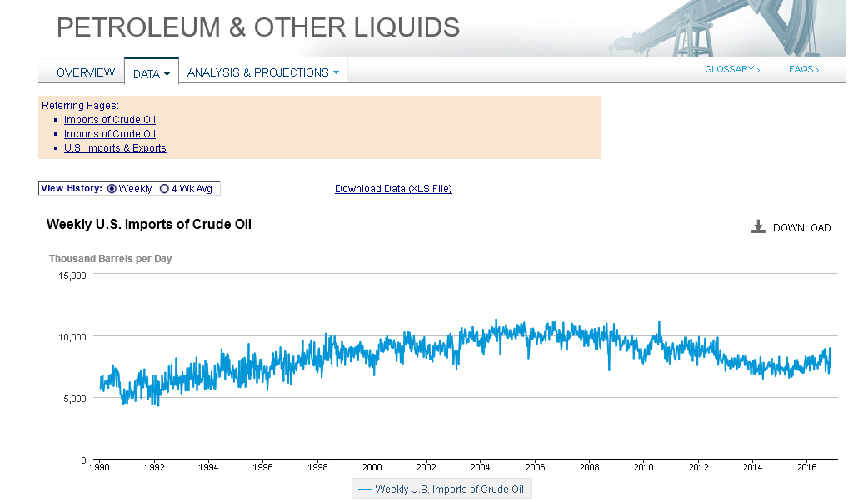
Task: Click the 2000 label on x-axis
Action: (372, 467)
